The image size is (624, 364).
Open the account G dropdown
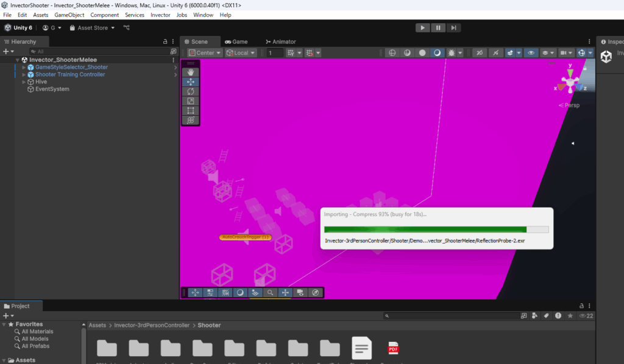pyautogui.click(x=52, y=28)
